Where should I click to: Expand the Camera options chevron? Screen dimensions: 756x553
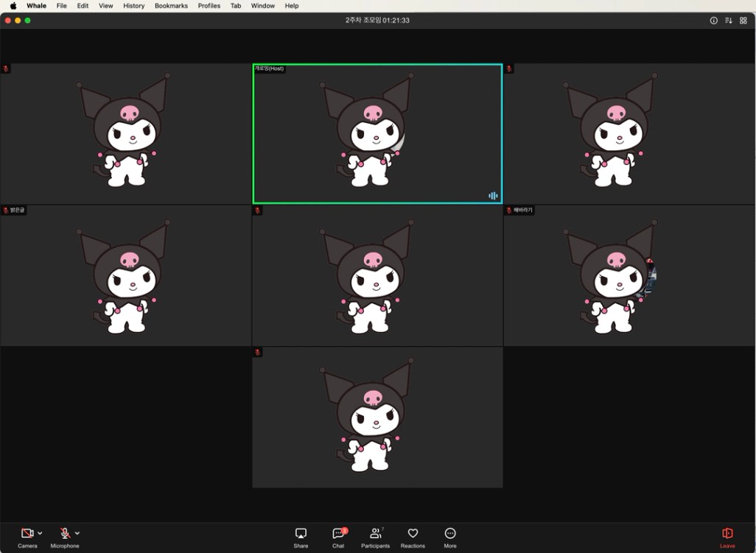point(40,533)
